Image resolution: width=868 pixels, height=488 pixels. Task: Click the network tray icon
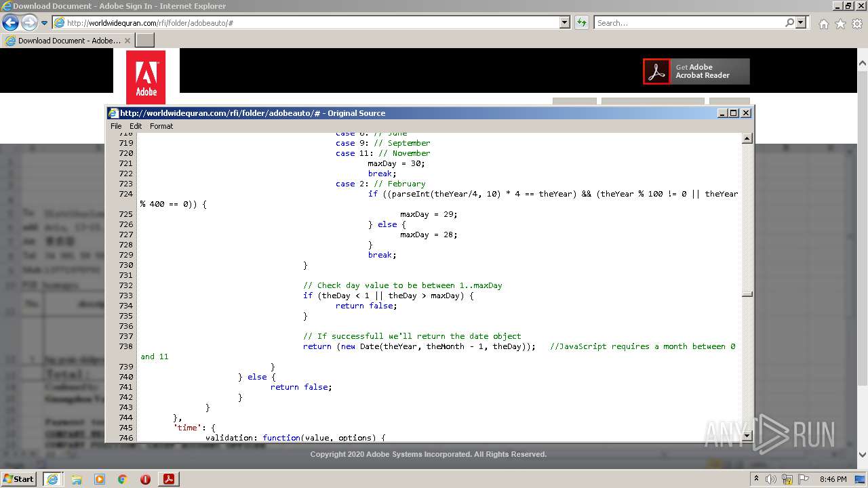tap(787, 479)
